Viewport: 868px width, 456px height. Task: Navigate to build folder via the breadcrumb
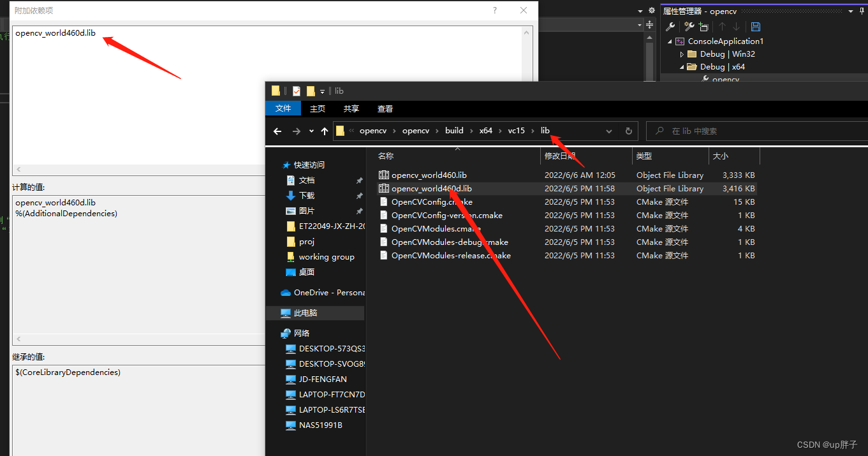click(453, 130)
